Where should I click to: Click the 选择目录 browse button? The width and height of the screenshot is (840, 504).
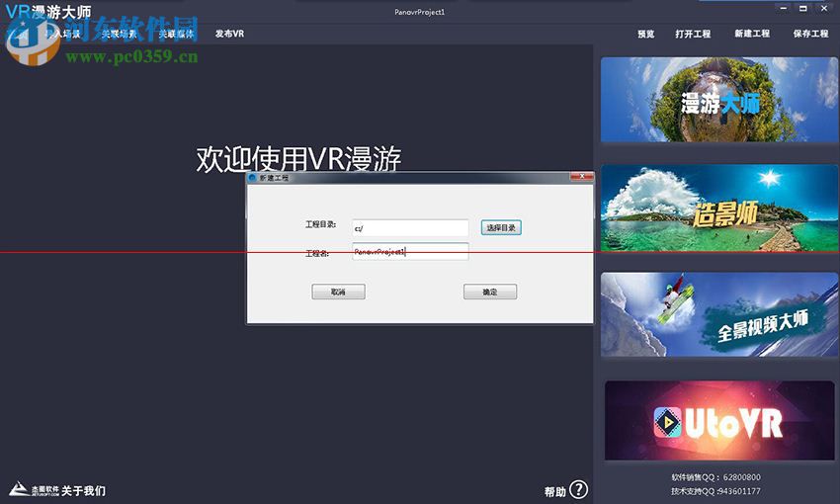point(501,227)
